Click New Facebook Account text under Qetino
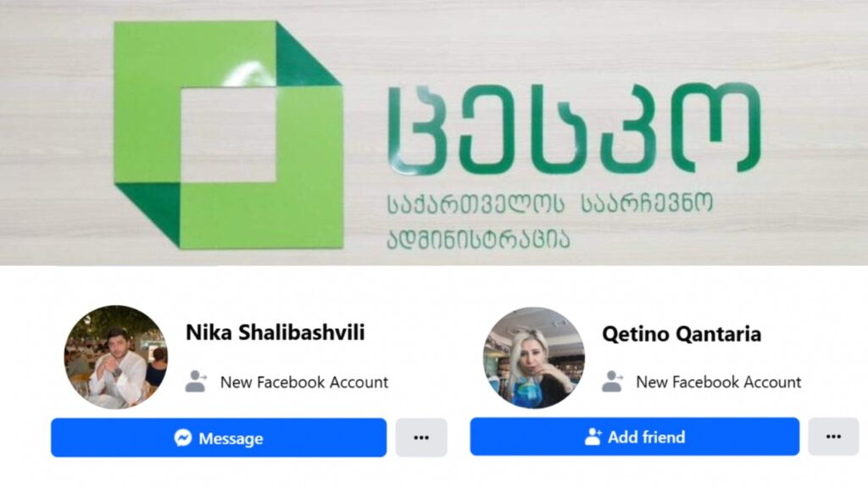868x488 pixels. click(x=719, y=382)
